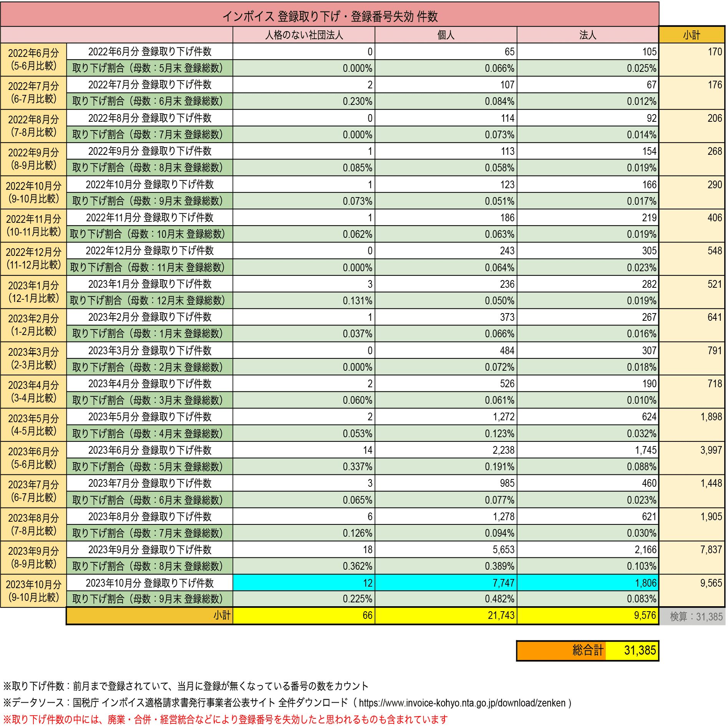The image size is (728, 728).
Task: Select the 2023年4月分 (3-4月比較) label
Action: coord(34,391)
